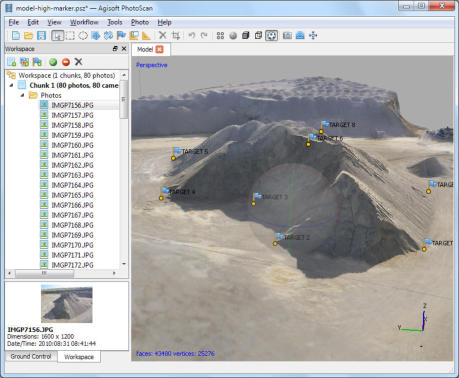Select the Rectangle Selection tool
Viewport: 459px width, 378px height.
point(70,35)
